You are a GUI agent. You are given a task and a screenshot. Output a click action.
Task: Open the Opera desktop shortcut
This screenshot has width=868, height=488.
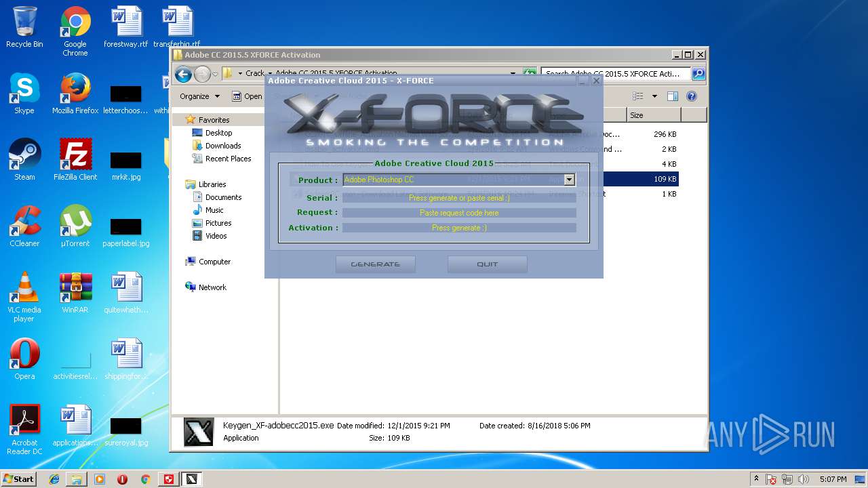[24, 359]
